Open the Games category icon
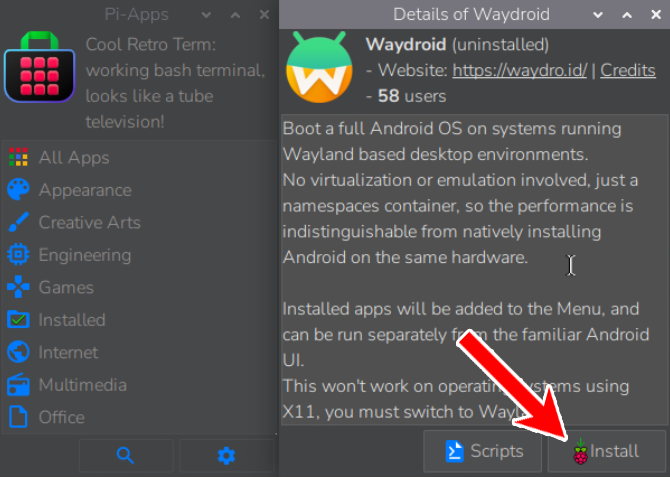The height and width of the screenshot is (477, 670). [x=18, y=287]
